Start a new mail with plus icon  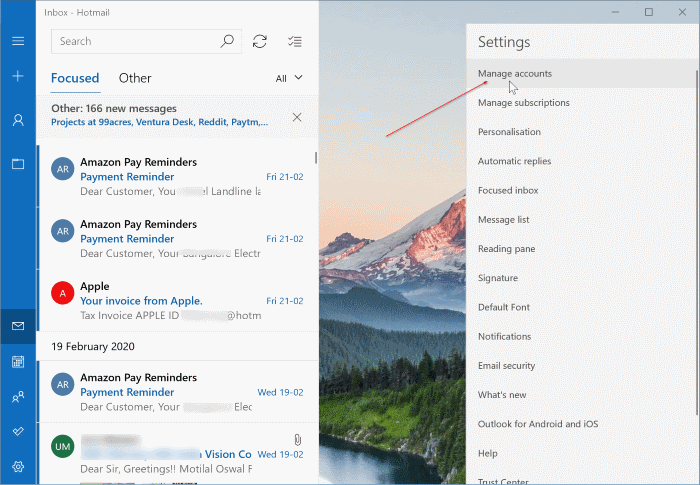[18, 76]
